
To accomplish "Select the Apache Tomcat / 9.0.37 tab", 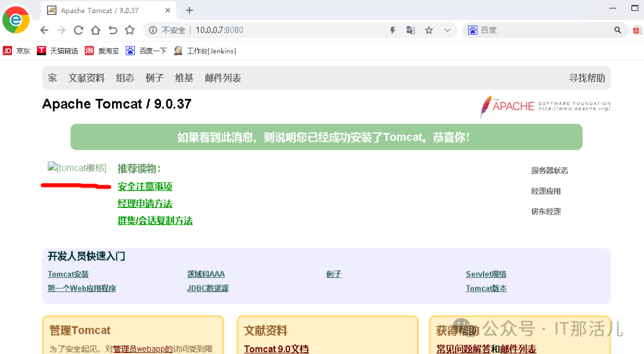I will (109, 10).
